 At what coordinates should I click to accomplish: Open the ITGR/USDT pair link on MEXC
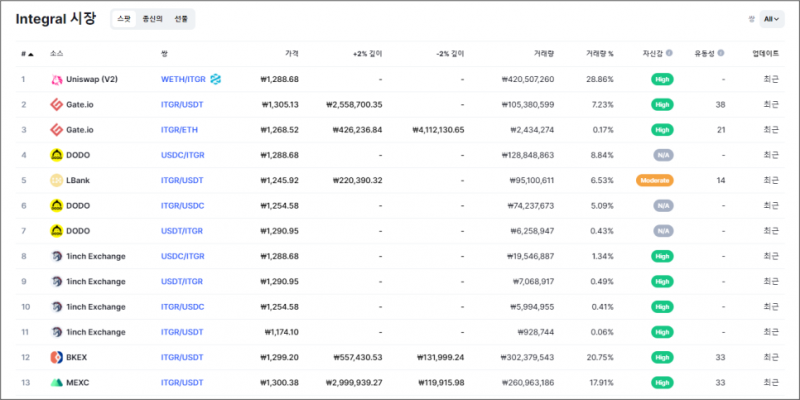click(x=182, y=382)
